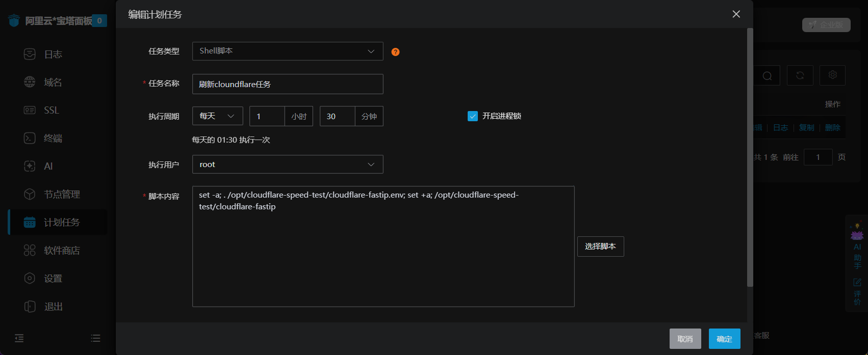Focus the minute input showing 30
Image resolution: width=868 pixels, height=355 pixels.
(337, 116)
